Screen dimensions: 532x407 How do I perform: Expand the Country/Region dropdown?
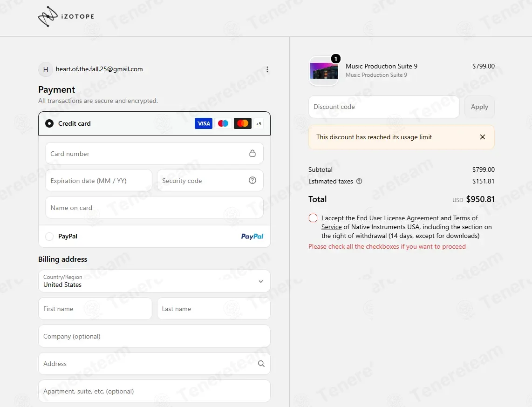[154, 281]
